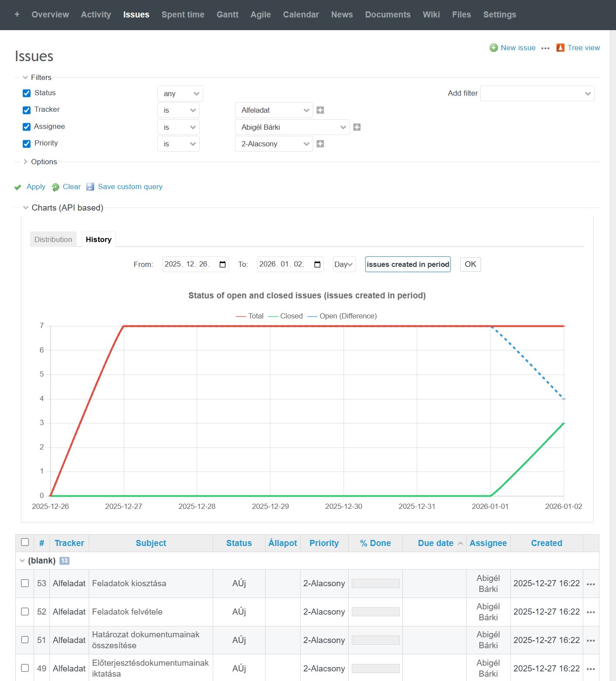
Task: Click the plus icon in top navigation bar
Action: click(x=17, y=14)
